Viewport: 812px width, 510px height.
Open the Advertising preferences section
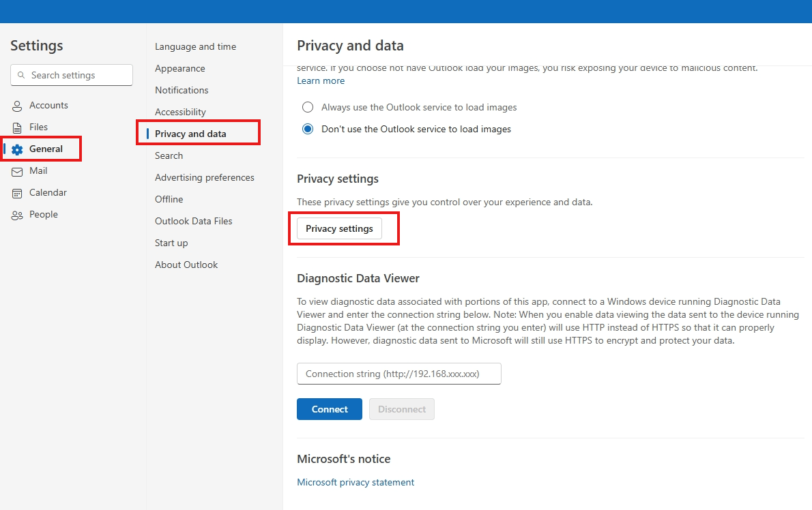pyautogui.click(x=204, y=177)
